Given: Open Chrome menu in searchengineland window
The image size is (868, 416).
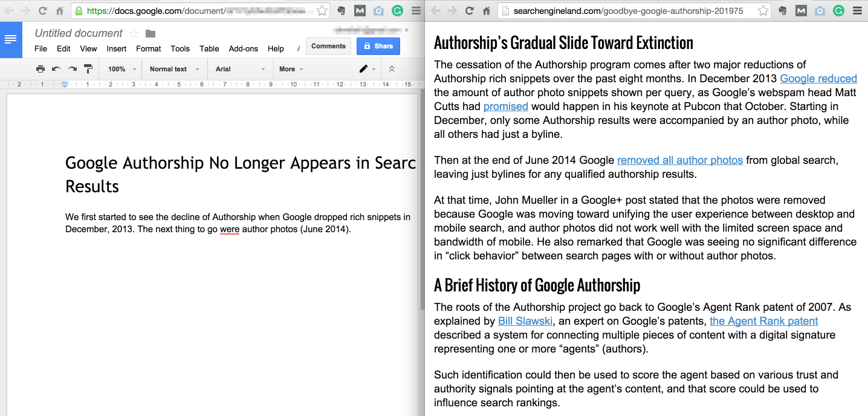Looking at the screenshot, I should pos(857,11).
